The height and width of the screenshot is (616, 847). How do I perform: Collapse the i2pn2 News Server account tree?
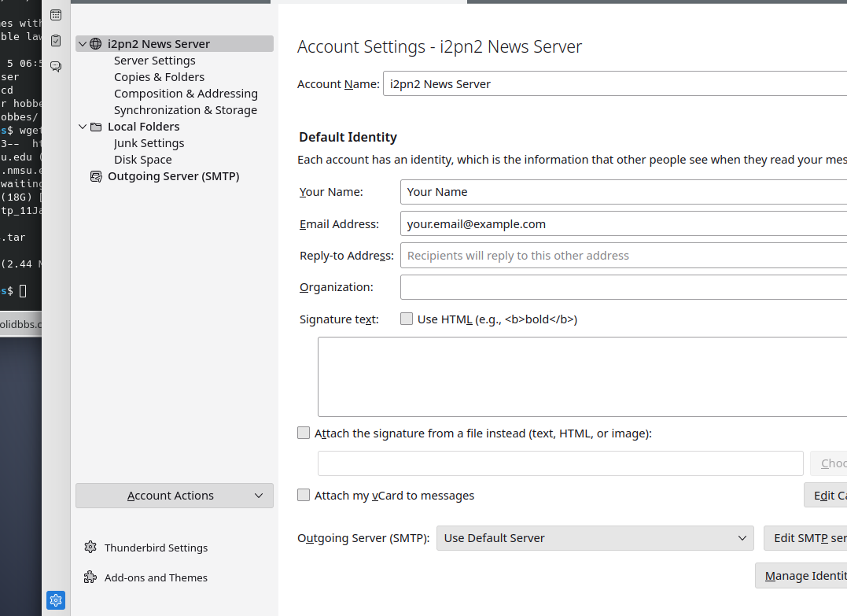pos(83,44)
